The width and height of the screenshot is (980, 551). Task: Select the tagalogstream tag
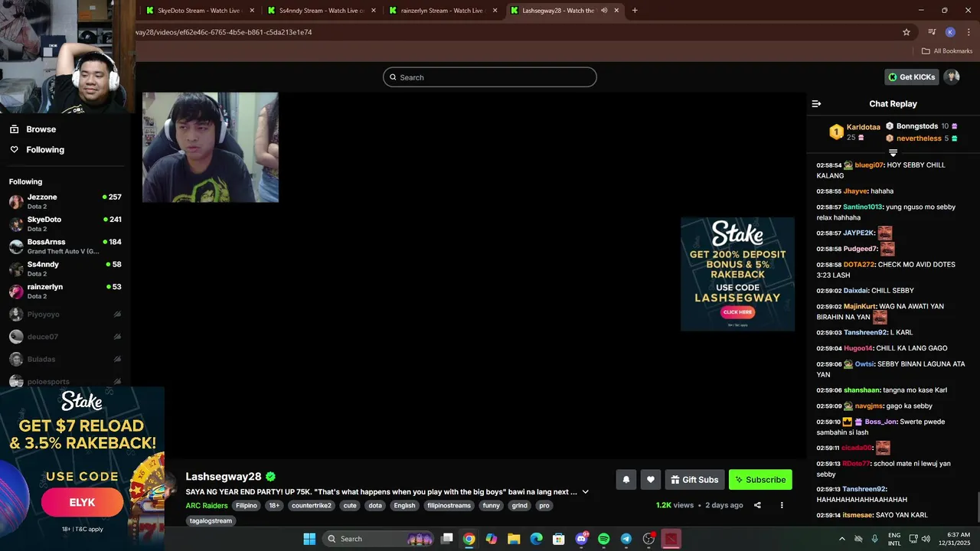211,520
